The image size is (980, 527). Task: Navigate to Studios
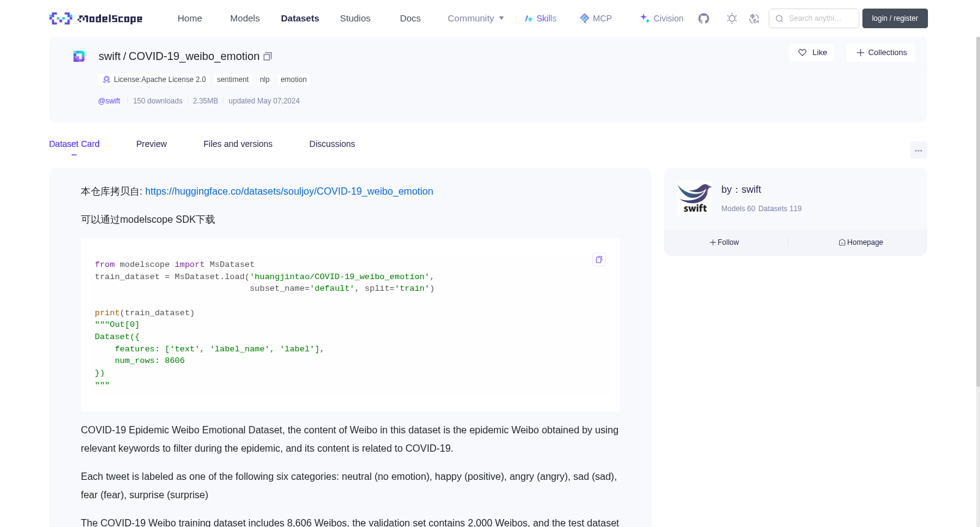[355, 18]
